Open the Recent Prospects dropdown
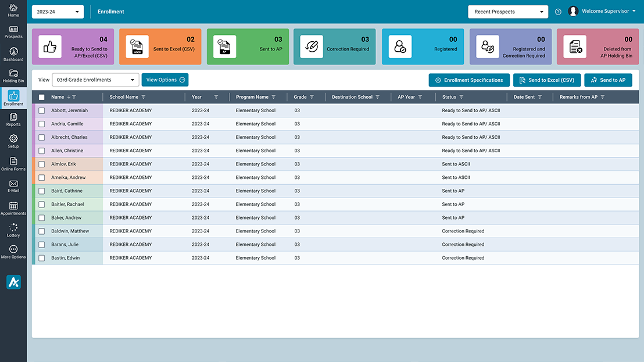This screenshot has height=362, width=644. pyautogui.click(x=507, y=11)
